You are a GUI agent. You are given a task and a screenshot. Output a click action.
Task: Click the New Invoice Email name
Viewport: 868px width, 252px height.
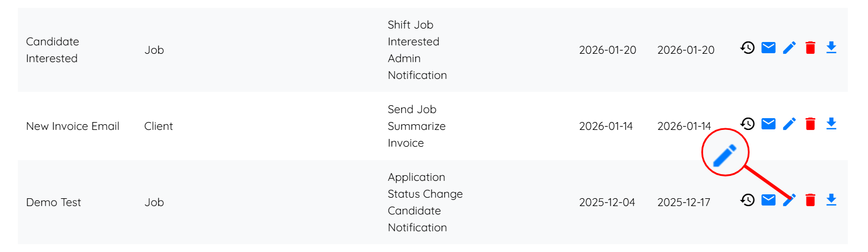[73, 126]
